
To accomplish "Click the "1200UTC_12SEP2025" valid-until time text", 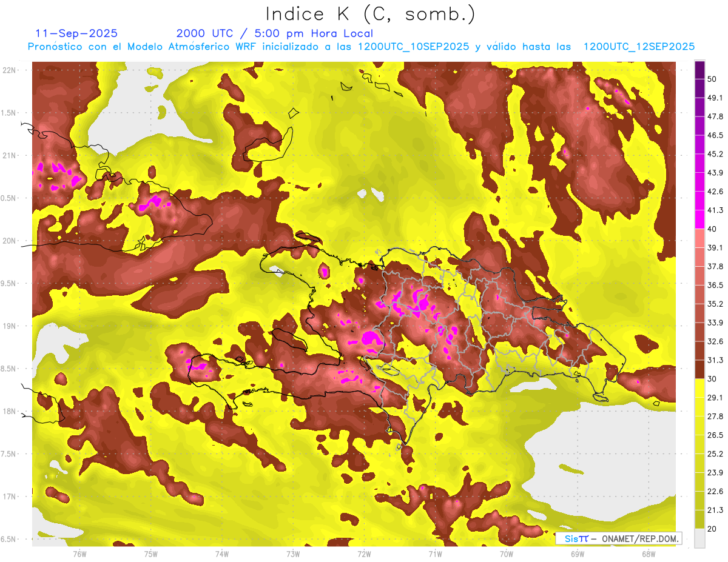I will pyautogui.click(x=639, y=47).
